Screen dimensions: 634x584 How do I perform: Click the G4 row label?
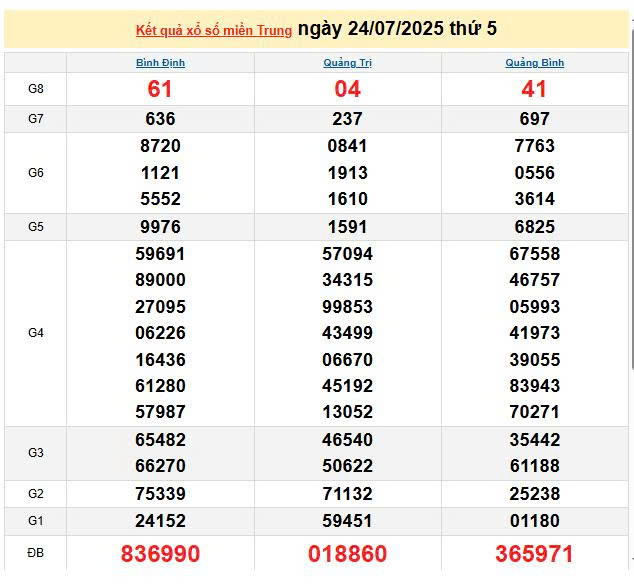[36, 333]
